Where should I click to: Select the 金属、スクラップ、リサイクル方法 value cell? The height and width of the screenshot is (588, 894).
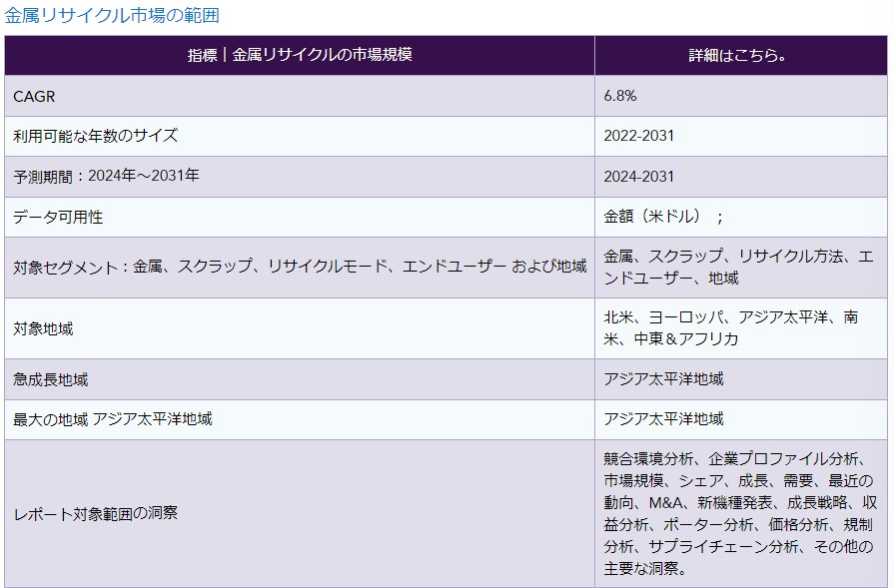pos(740,268)
